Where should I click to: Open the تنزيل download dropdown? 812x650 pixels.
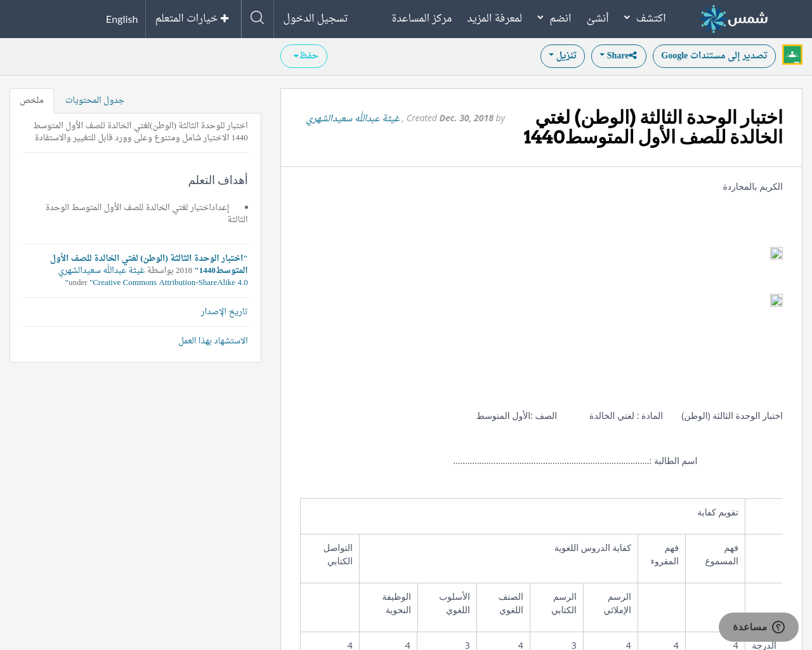coord(563,56)
